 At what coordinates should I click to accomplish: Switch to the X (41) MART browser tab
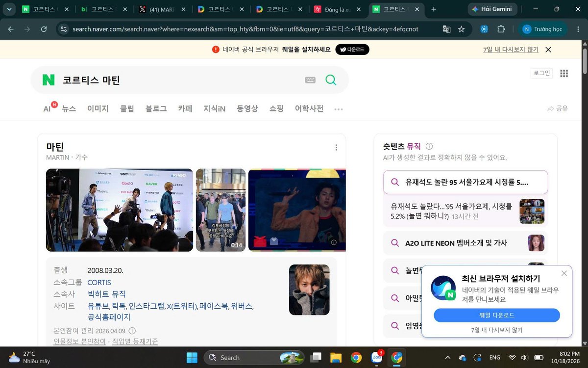tap(162, 9)
